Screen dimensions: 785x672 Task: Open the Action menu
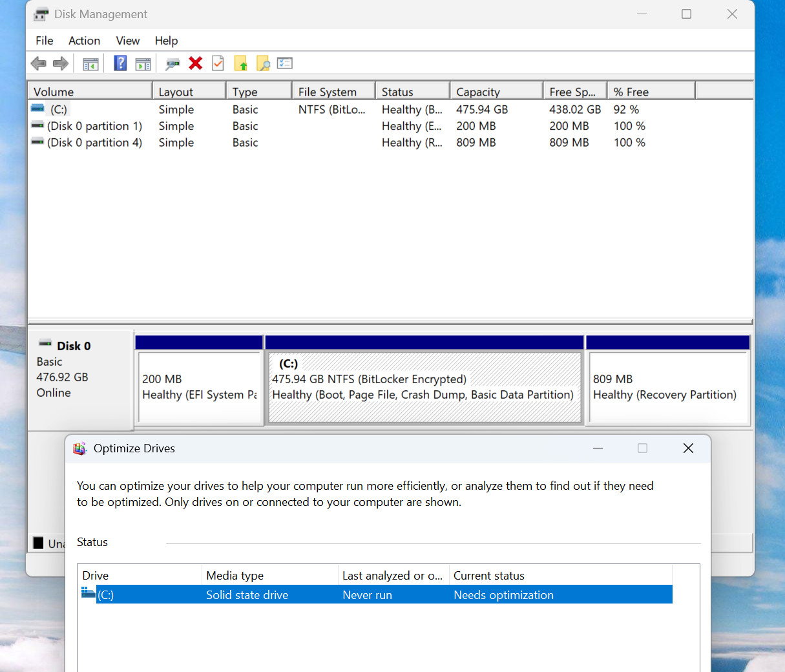click(x=85, y=41)
